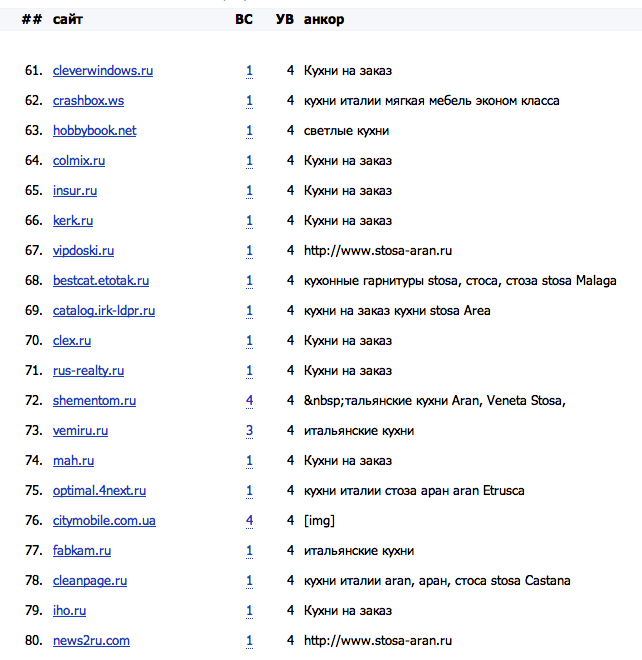The image size is (642, 660).
Task: Click the rus-realty.ru link
Action: (x=88, y=371)
